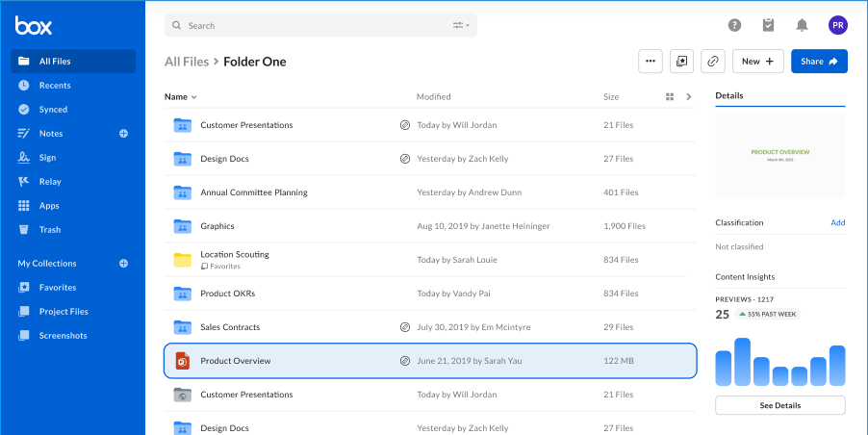Click the See Details button

point(780,405)
